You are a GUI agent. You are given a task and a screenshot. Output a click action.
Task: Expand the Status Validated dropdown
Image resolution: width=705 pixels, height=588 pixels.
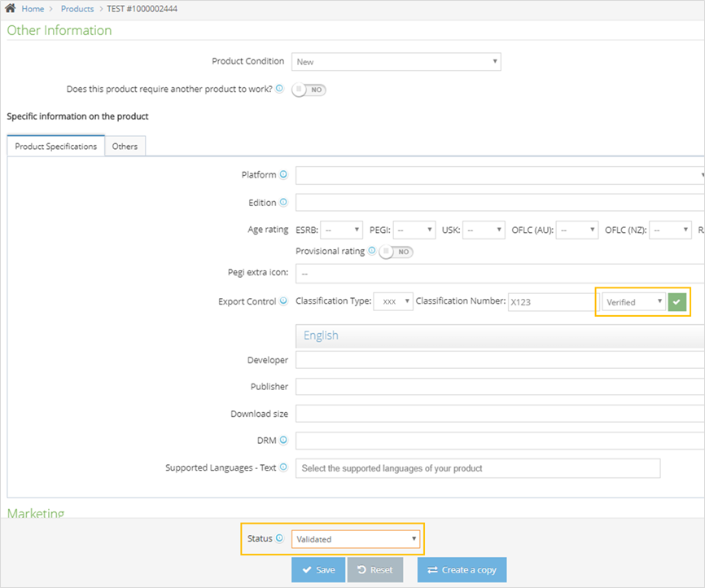[357, 539]
